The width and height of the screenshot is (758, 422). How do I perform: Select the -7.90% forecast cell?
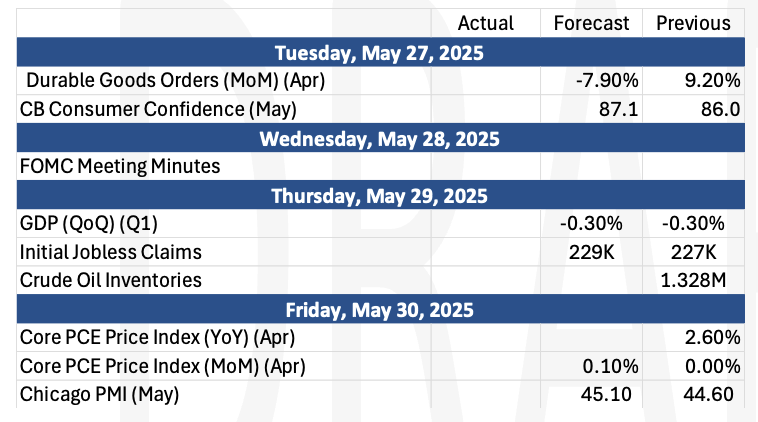pos(591,80)
